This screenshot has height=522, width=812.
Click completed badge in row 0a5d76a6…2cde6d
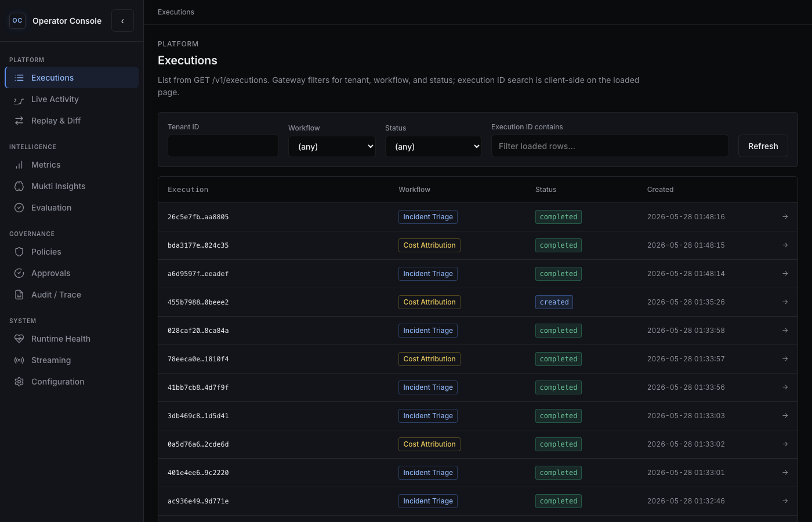tap(559, 444)
